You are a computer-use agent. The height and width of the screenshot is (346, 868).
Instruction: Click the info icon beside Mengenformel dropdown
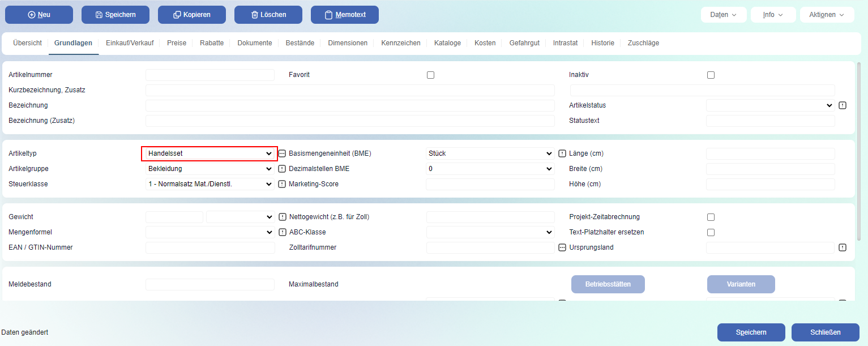282,232
